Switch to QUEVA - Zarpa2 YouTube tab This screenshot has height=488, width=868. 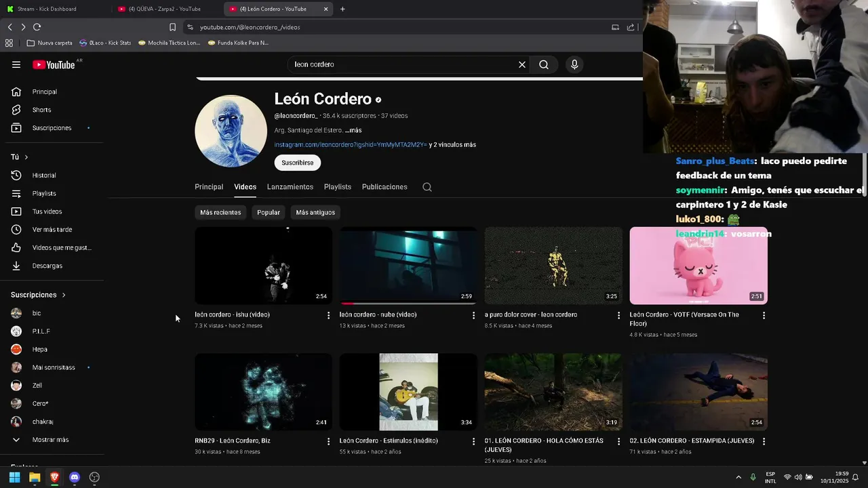click(x=167, y=9)
